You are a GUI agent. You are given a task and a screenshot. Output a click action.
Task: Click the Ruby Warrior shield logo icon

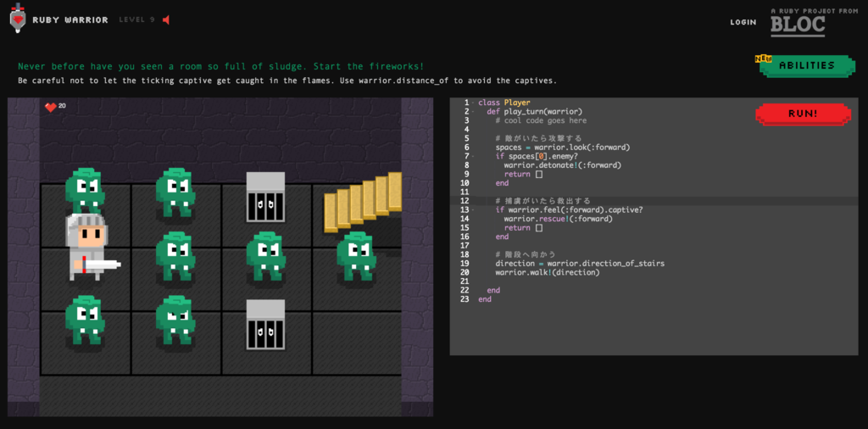(19, 19)
